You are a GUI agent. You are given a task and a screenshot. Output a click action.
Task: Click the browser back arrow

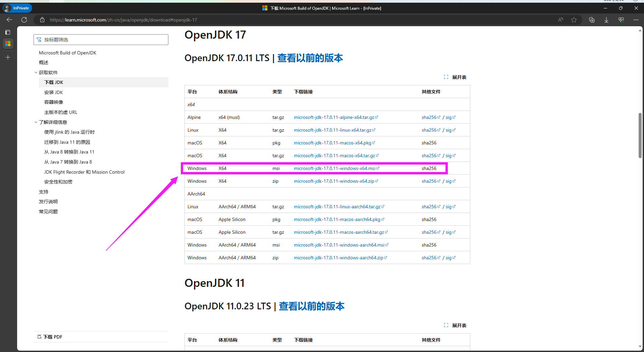9,20
